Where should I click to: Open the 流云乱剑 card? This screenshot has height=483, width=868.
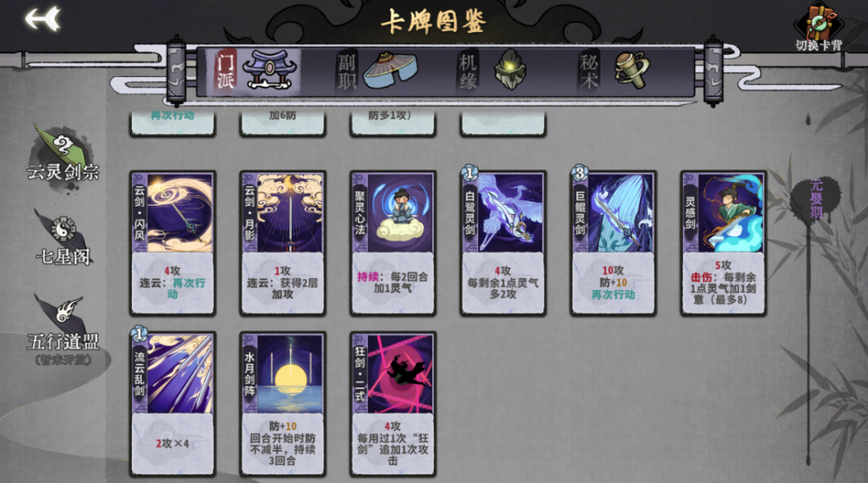coord(173,404)
